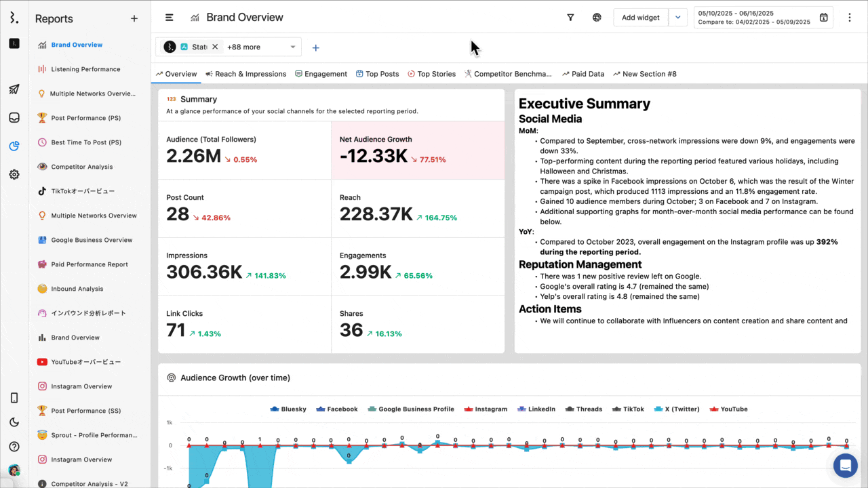The image size is (868, 488).
Task: Open the chat support bubble
Action: (x=846, y=466)
